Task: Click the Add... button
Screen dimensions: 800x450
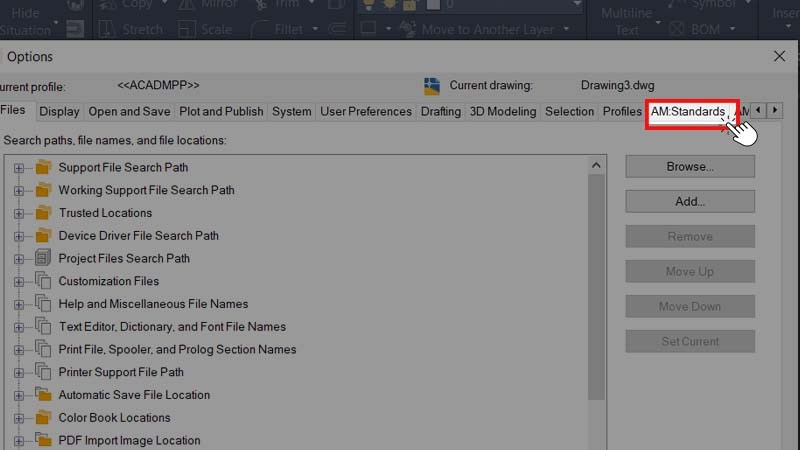Action: pos(690,202)
